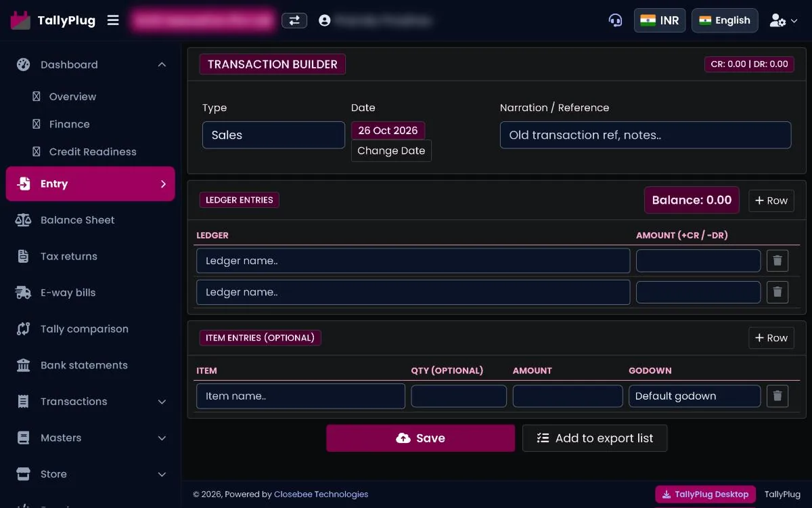The image size is (812, 508).
Task: Delete the first ledger row
Action: tap(777, 261)
